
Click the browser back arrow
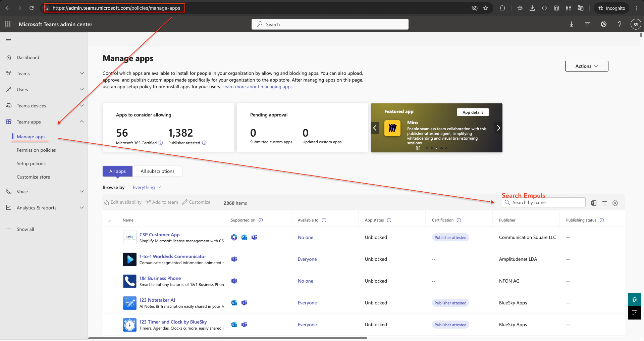pyautogui.click(x=7, y=8)
